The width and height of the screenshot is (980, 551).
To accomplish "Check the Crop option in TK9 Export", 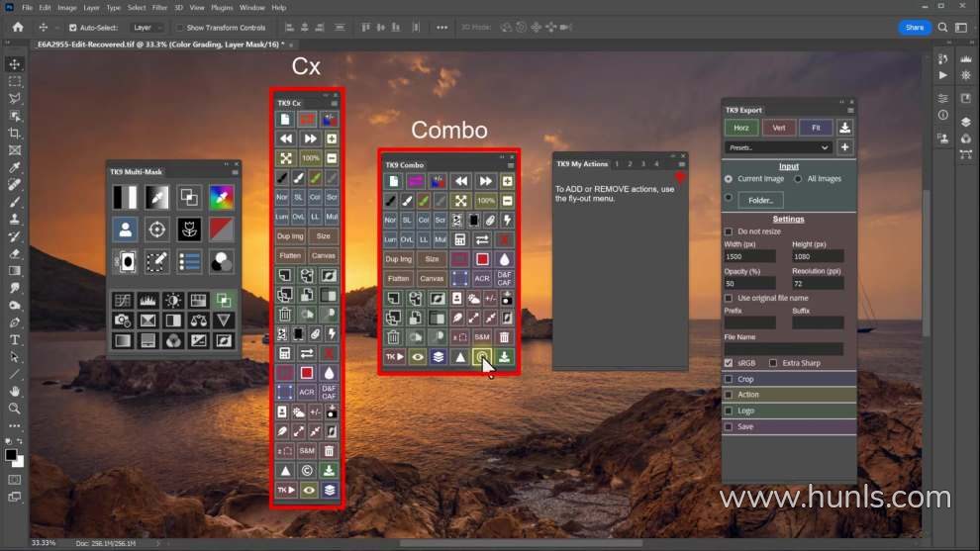I will pyautogui.click(x=729, y=379).
